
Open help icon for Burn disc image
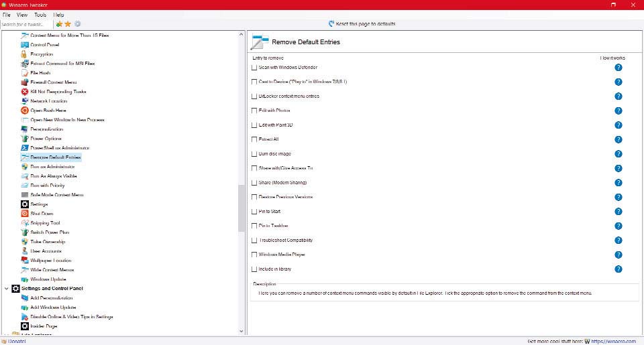click(618, 154)
